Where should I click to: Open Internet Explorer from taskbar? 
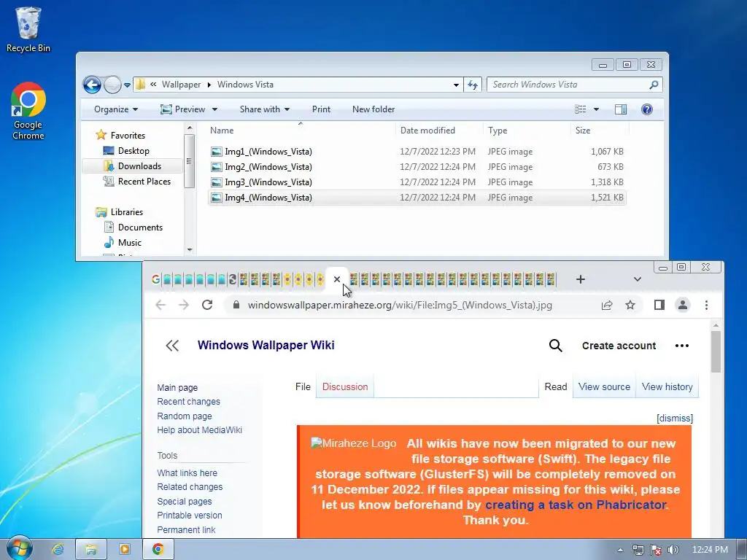click(58, 550)
